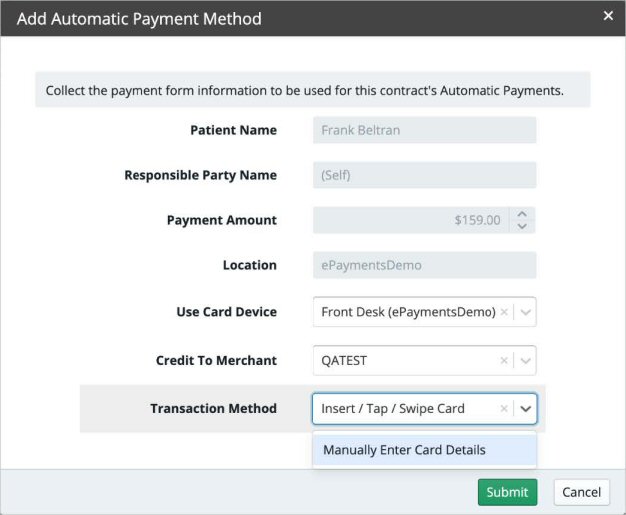Expand the Use Card Device dropdown

(526, 312)
